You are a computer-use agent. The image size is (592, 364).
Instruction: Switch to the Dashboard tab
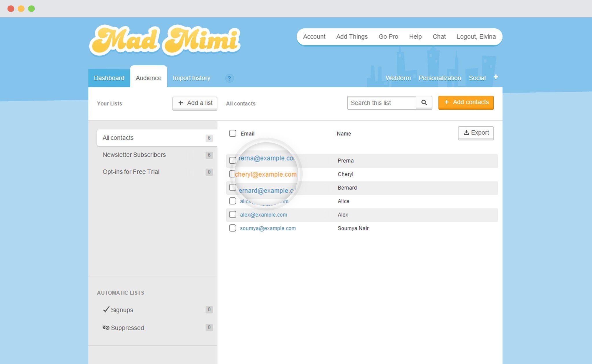pyautogui.click(x=109, y=78)
